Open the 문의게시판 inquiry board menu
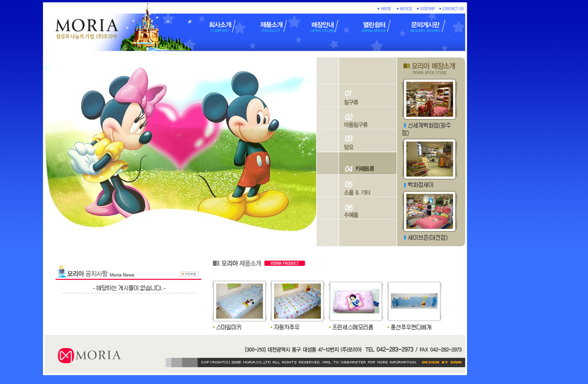The image size is (588, 384). click(425, 26)
